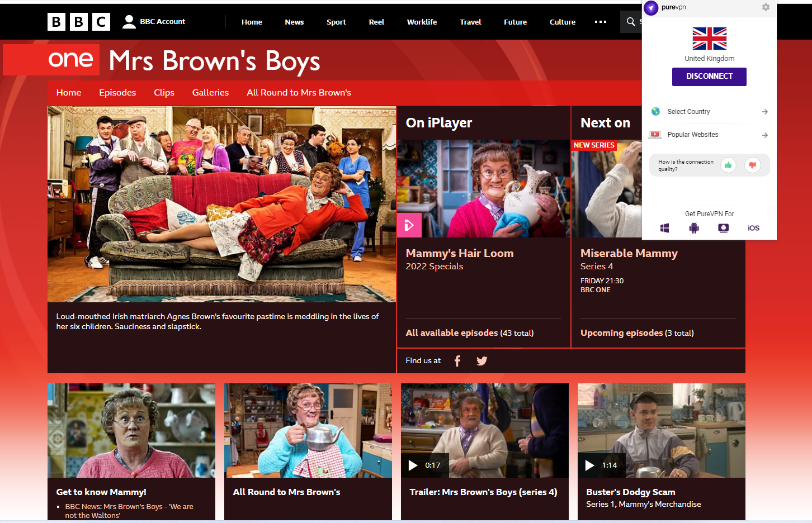Open Reel in the top navigation

click(x=376, y=22)
